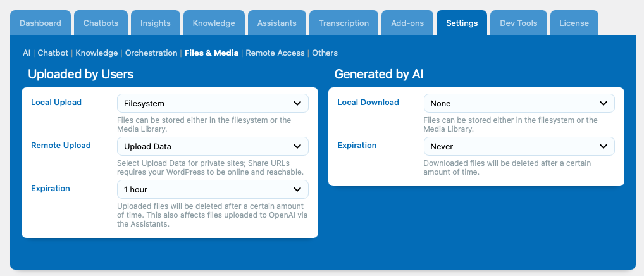Image resolution: width=644 pixels, height=276 pixels.
Task: Go to Chatbot settings subsection
Action: [53, 53]
